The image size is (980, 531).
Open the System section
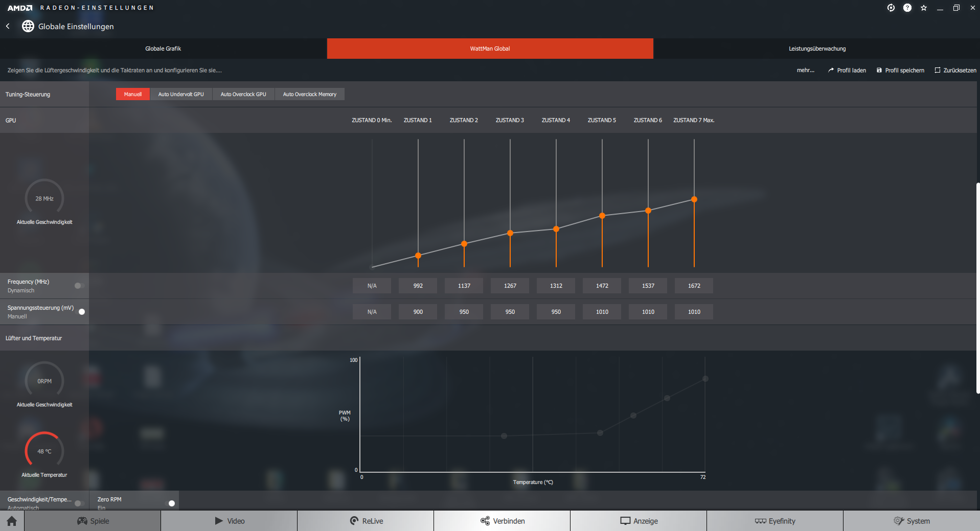point(911,521)
